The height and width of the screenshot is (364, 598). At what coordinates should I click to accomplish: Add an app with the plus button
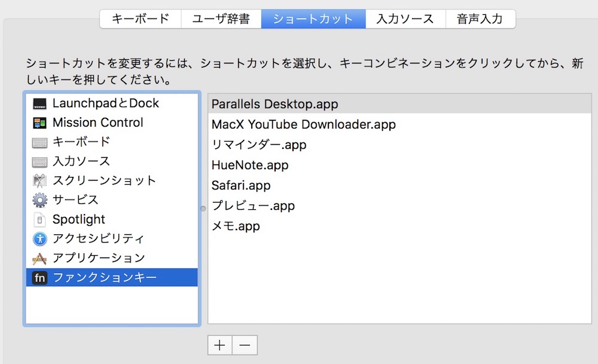click(219, 345)
